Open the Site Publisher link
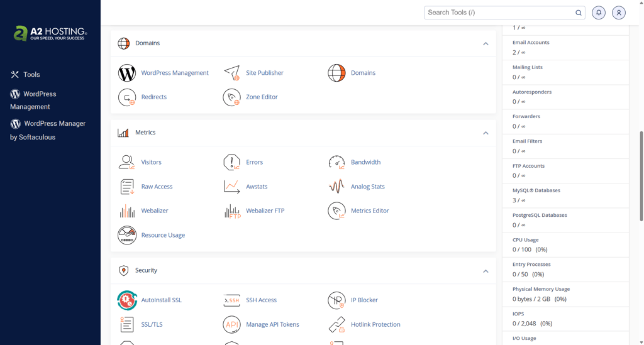 point(265,73)
